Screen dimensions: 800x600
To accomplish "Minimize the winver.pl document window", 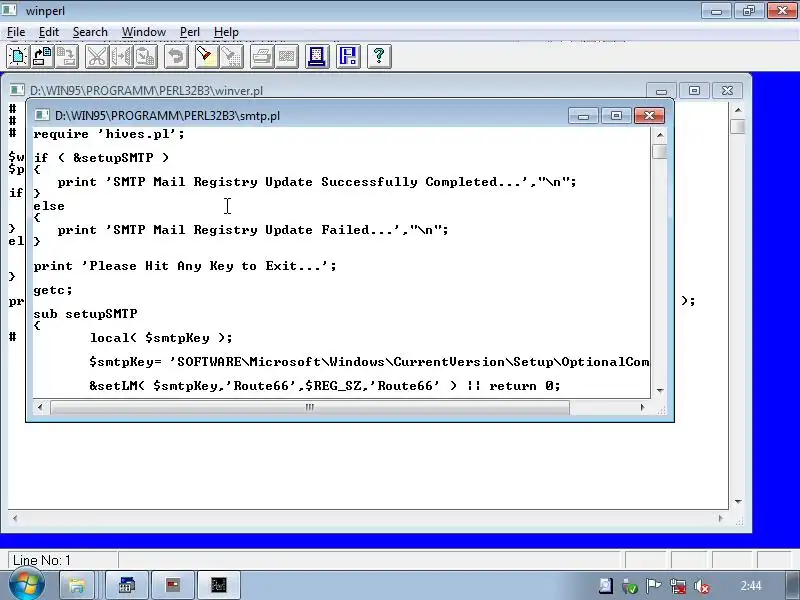I will pos(661,90).
